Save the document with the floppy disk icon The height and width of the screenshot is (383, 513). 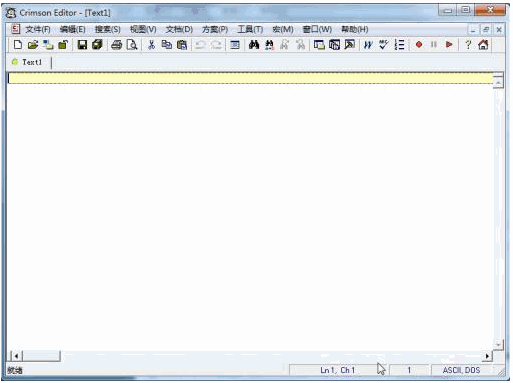82,45
